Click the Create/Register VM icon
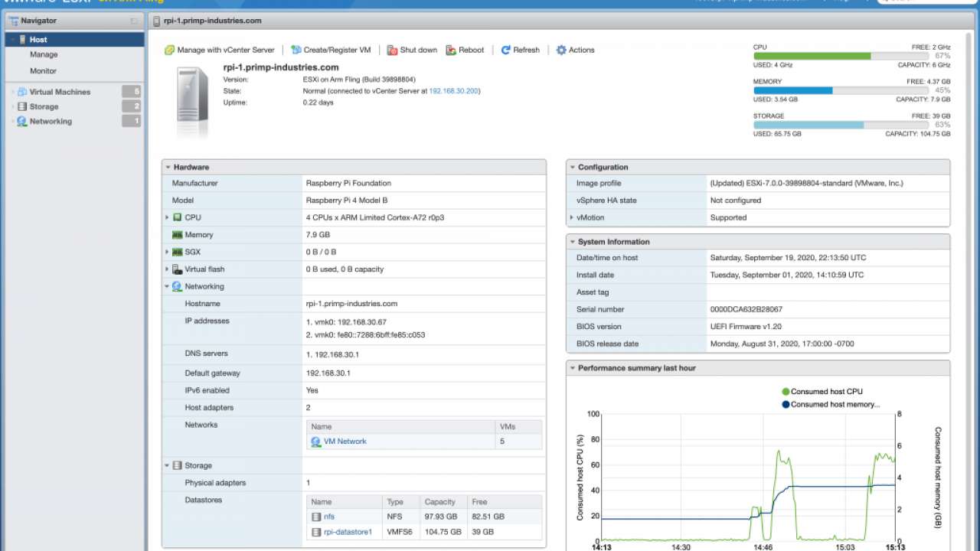This screenshot has height=551, width=980. [x=296, y=50]
